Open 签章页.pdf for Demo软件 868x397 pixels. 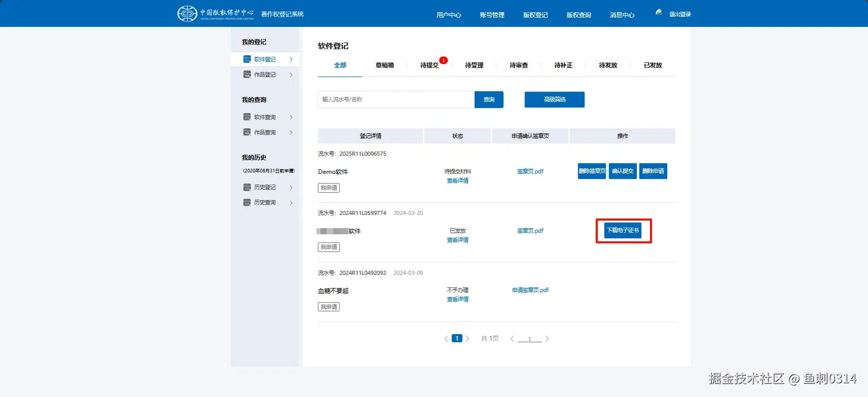[x=530, y=171]
